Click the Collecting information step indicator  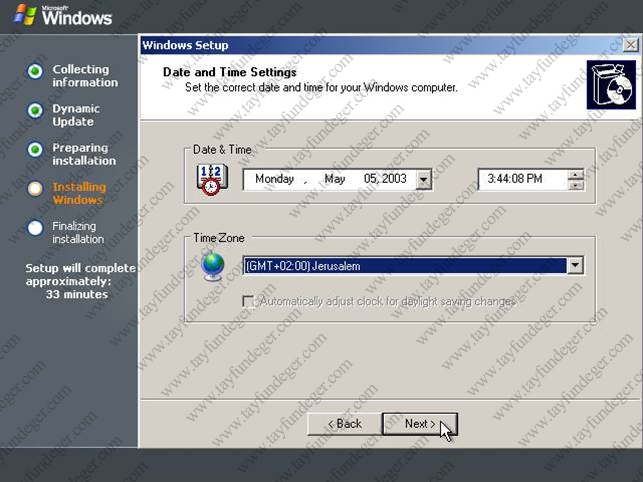click(35, 71)
